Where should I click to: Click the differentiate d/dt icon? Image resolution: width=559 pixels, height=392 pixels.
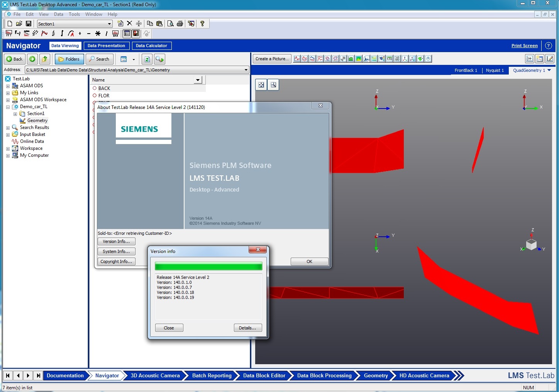point(53,34)
